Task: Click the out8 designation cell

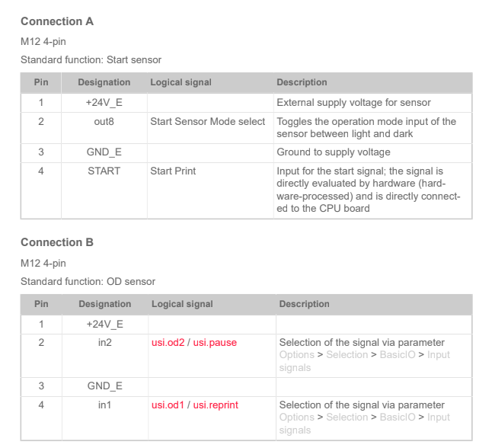Action: (x=104, y=121)
